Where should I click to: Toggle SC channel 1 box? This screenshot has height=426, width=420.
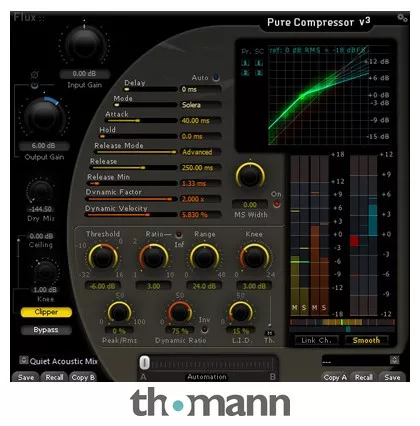click(259, 62)
